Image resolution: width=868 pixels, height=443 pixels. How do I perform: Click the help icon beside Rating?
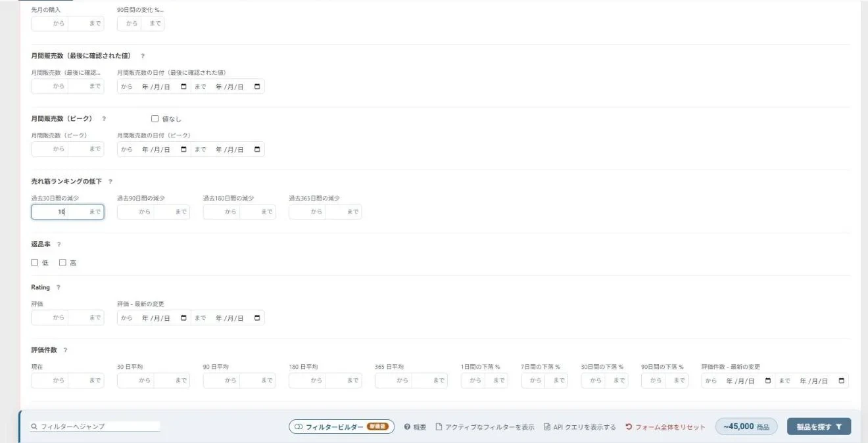(x=58, y=288)
